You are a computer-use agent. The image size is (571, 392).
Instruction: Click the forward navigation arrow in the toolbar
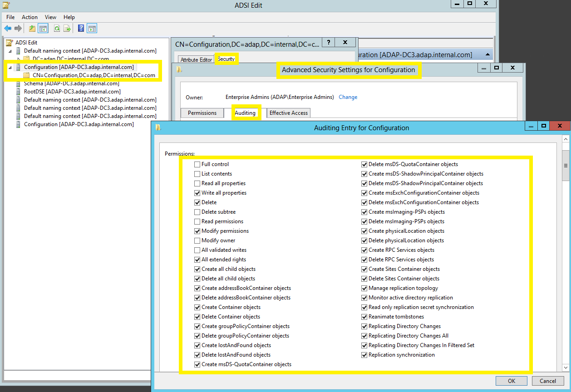(x=17, y=28)
